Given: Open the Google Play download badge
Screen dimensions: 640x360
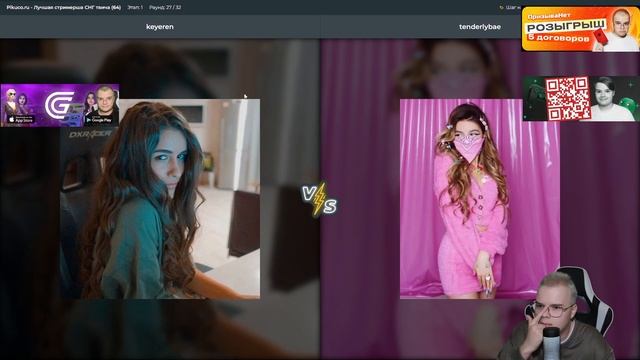Looking at the screenshot, I should pyautogui.click(x=99, y=120).
